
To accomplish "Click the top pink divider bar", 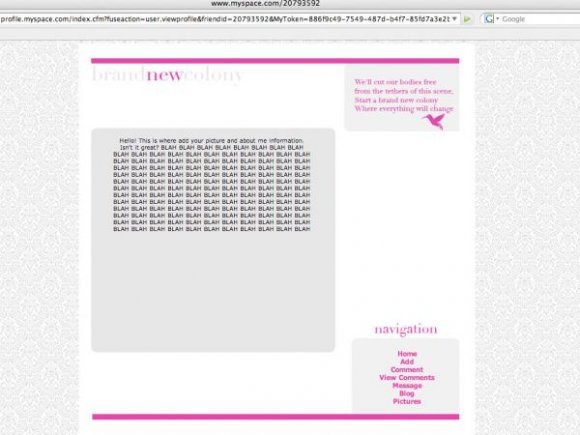I will (x=275, y=61).
